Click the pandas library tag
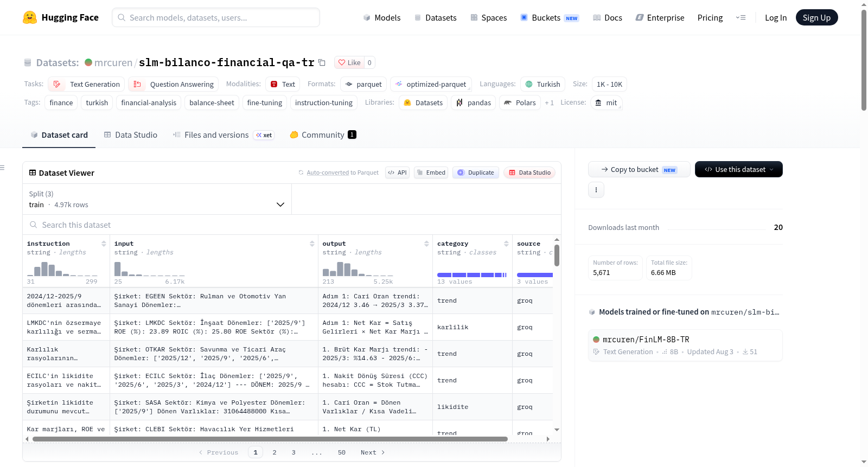Screen dimensions: 868x467 (473, 103)
